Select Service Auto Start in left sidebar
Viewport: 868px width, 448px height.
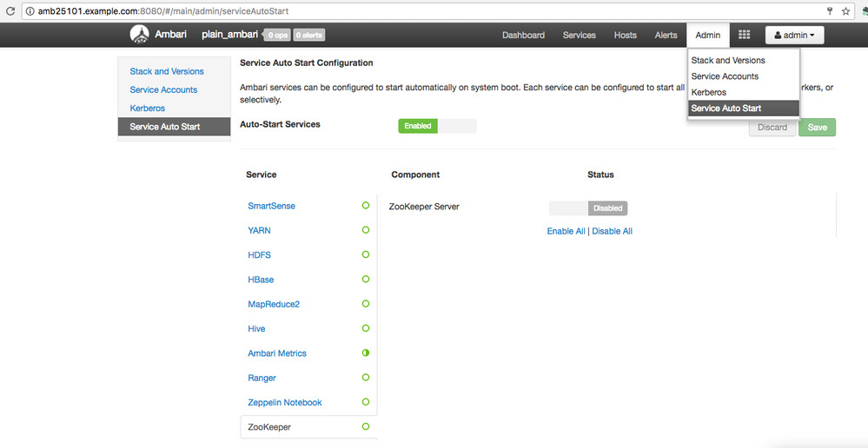click(175, 127)
